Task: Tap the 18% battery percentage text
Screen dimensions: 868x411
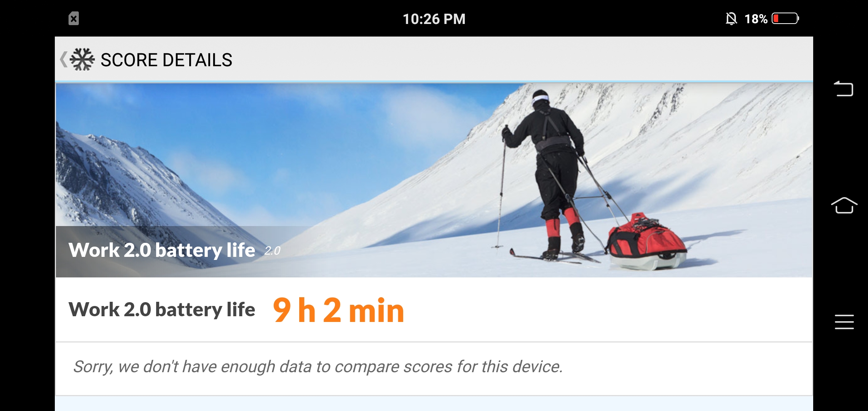Action: pos(756,19)
